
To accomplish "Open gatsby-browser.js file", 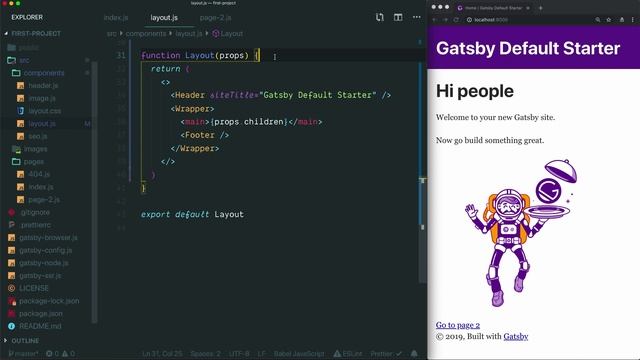I will point(48,238).
